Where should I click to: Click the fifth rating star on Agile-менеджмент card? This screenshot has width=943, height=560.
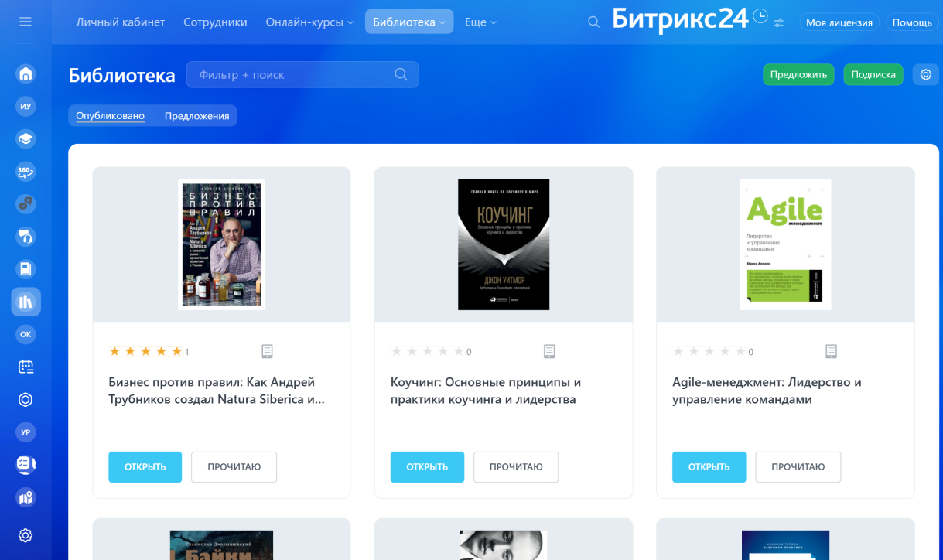tap(740, 351)
